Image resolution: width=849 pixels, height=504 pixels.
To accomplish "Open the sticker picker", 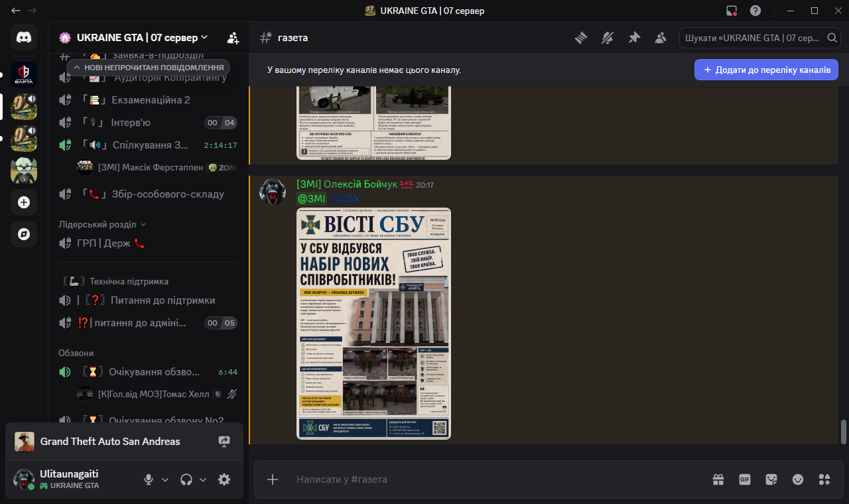I will [x=771, y=479].
